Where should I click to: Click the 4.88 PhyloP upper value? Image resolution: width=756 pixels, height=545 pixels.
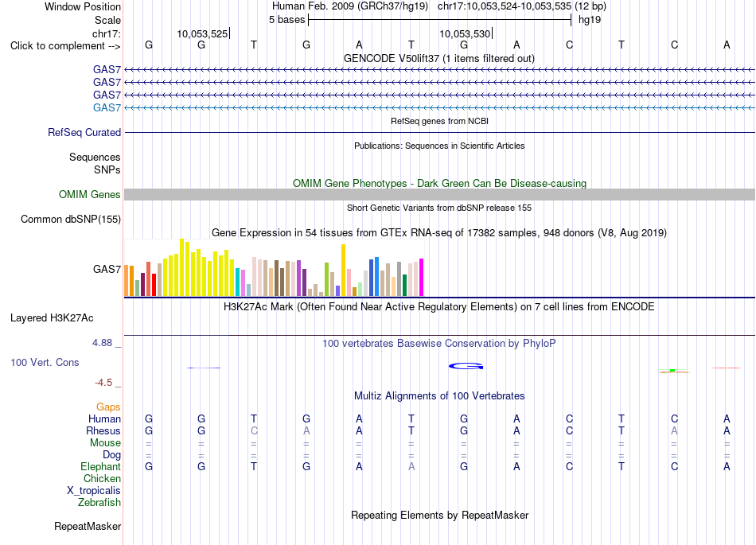pos(102,343)
